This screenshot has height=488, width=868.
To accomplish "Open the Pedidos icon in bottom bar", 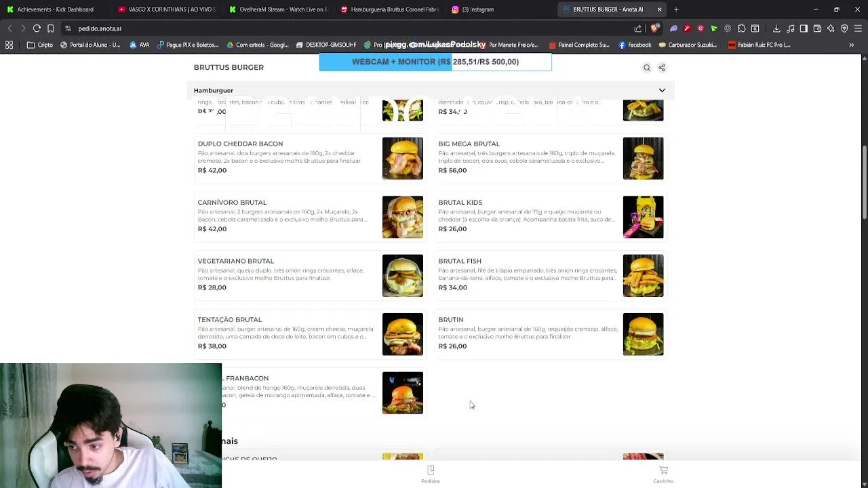I will click(x=431, y=474).
